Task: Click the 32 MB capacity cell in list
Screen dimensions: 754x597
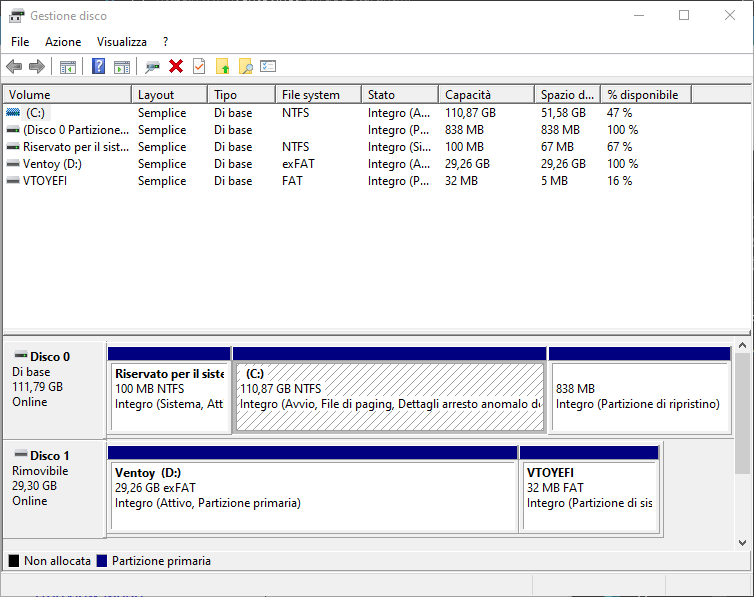Action: click(461, 181)
